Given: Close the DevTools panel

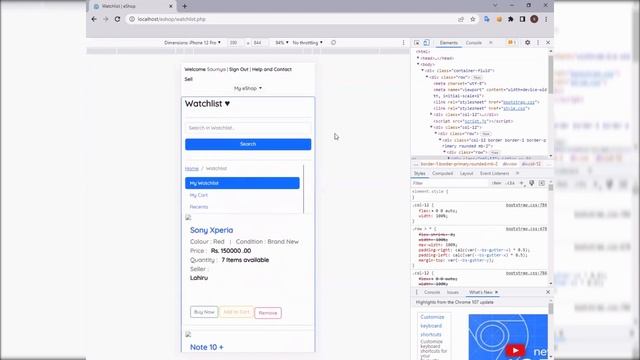Looking at the screenshot, I should (548, 42).
